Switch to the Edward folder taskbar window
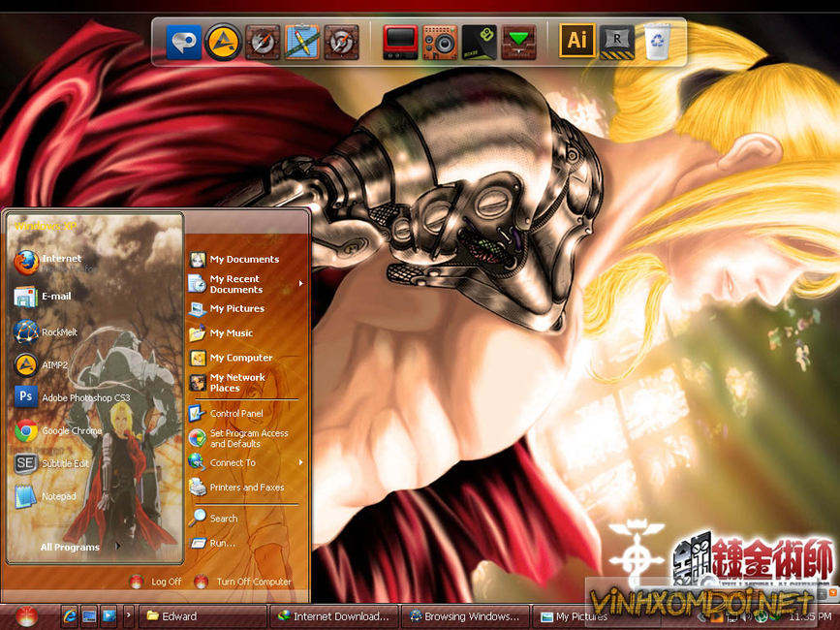The height and width of the screenshot is (630, 840). (x=202, y=616)
